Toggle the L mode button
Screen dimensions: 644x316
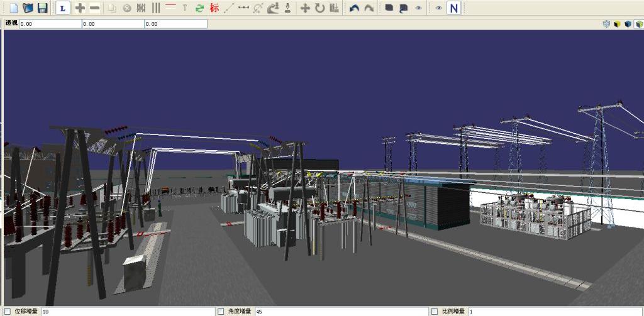pyautogui.click(x=63, y=8)
